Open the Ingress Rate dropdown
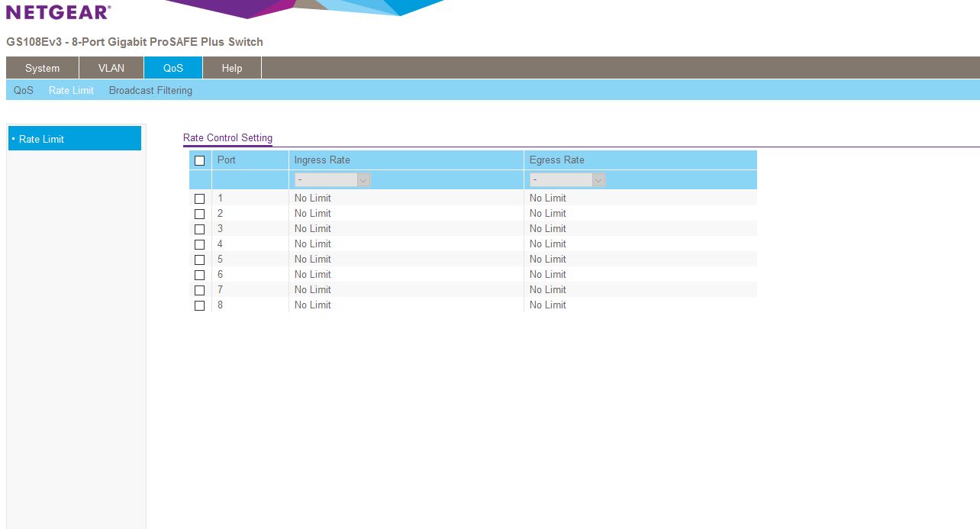 click(333, 179)
